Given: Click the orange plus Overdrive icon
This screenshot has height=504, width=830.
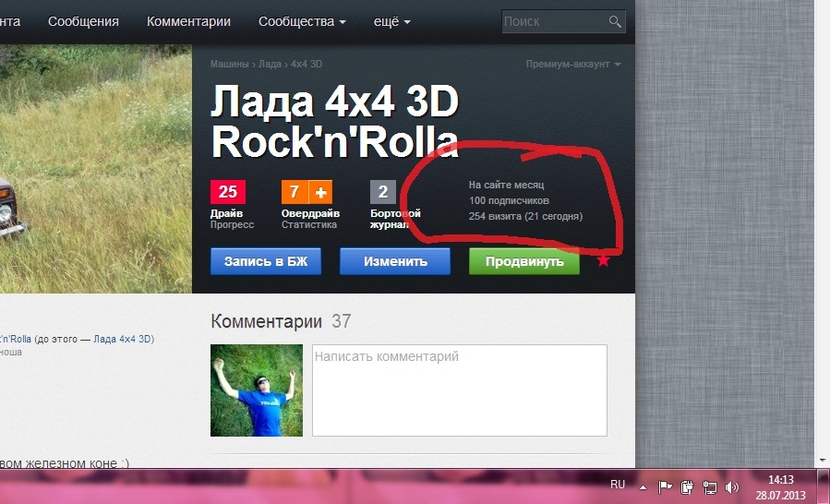Looking at the screenshot, I should [x=320, y=192].
